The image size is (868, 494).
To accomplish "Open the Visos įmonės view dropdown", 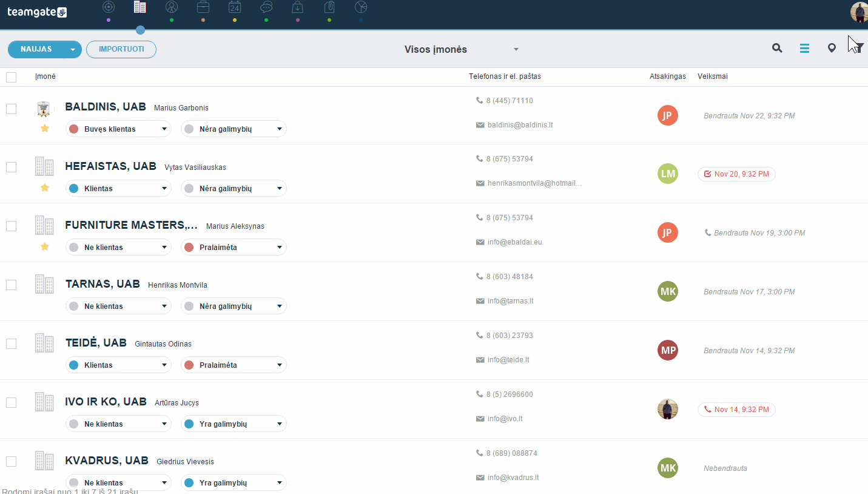I will [462, 49].
